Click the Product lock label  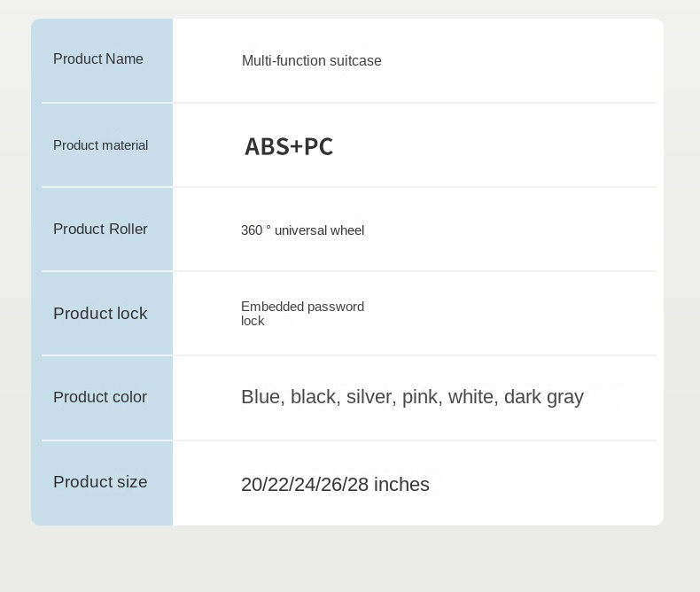pyautogui.click(x=100, y=314)
